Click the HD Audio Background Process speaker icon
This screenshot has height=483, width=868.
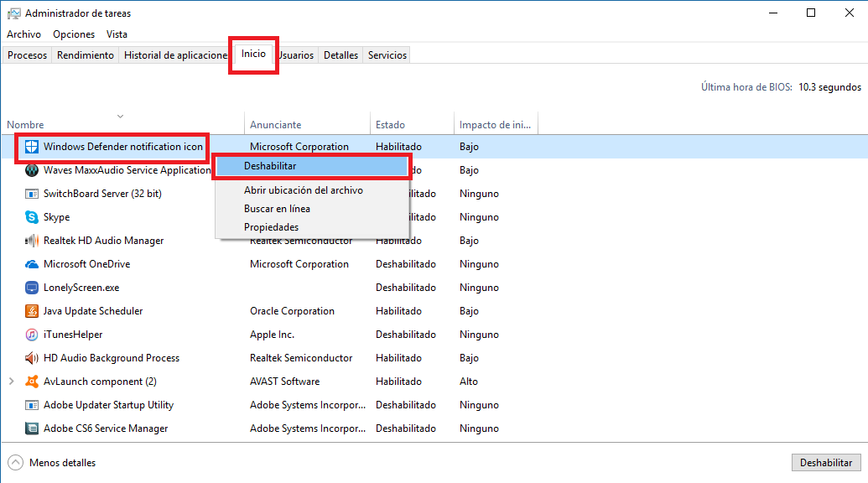(32, 358)
